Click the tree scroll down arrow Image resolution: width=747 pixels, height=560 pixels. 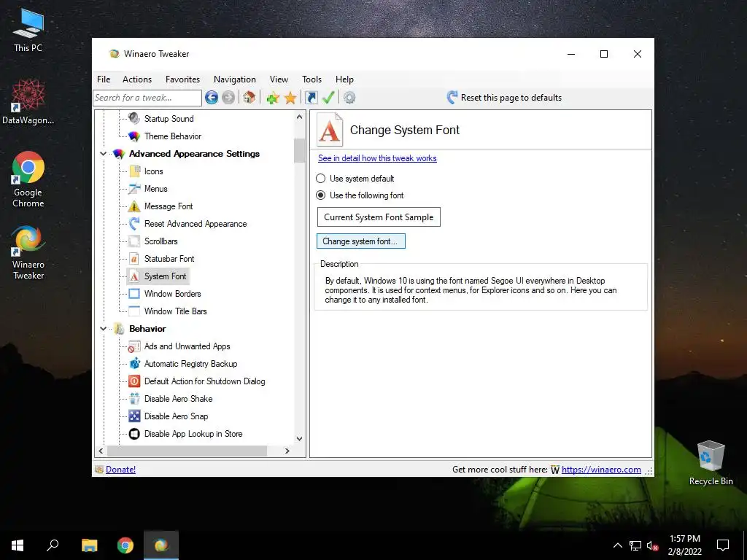pos(299,438)
